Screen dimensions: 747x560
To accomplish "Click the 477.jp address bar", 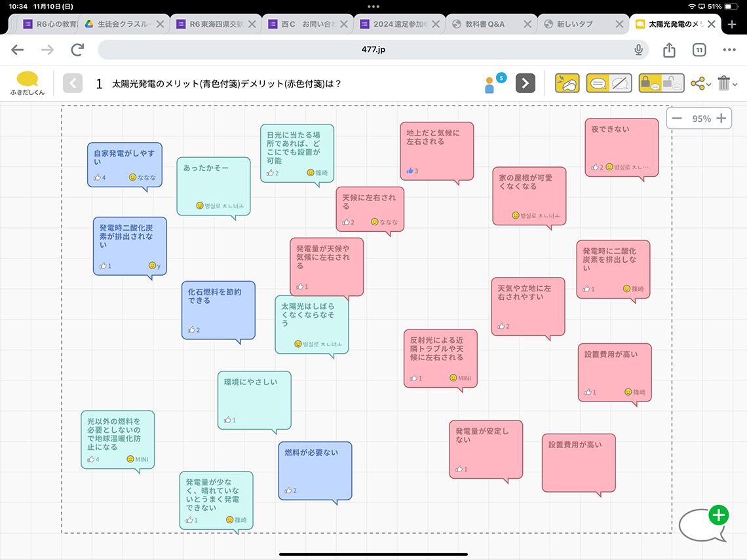I will pos(373,50).
